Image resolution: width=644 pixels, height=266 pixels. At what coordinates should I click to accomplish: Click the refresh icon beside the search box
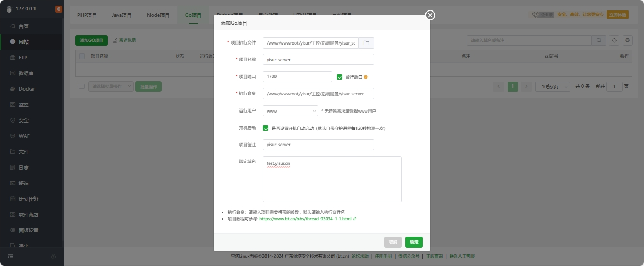(x=614, y=40)
